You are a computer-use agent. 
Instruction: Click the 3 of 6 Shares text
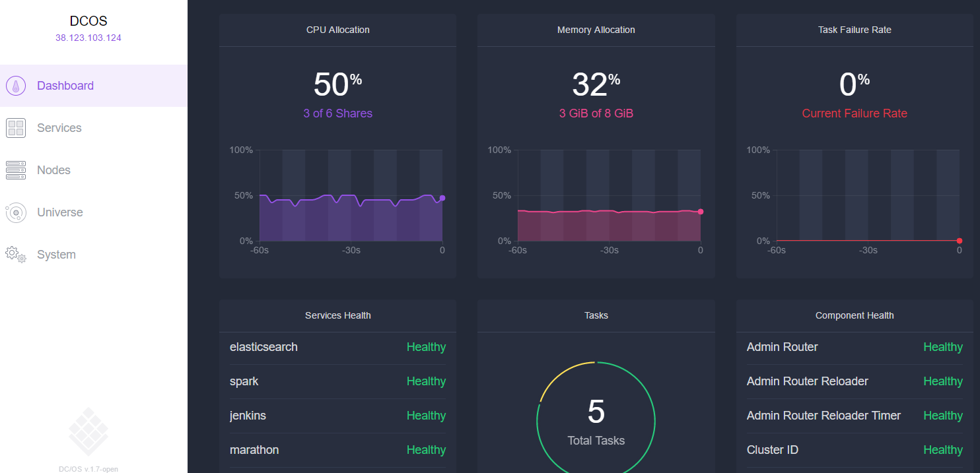click(337, 113)
